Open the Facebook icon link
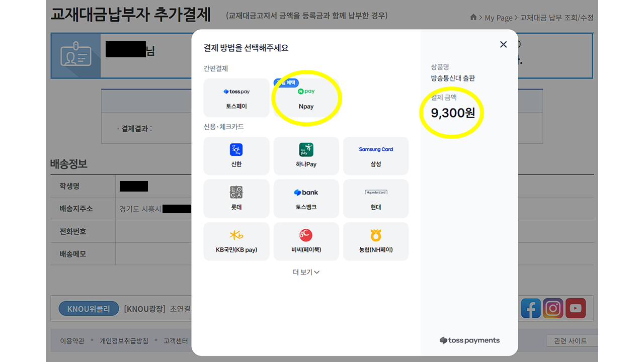 (531, 308)
